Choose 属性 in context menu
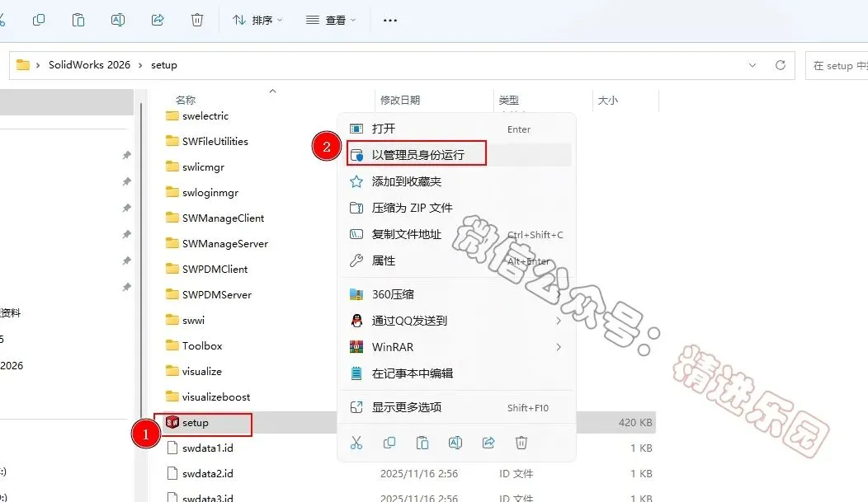 455,260
